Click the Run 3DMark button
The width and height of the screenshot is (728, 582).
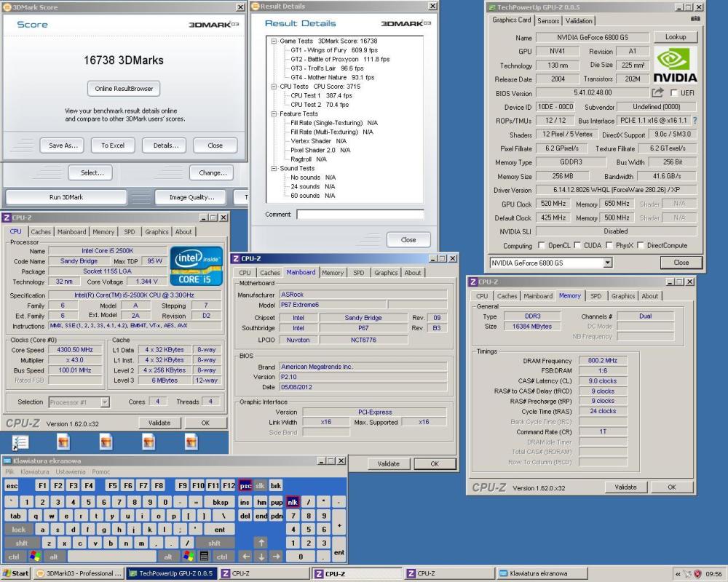click(66, 197)
